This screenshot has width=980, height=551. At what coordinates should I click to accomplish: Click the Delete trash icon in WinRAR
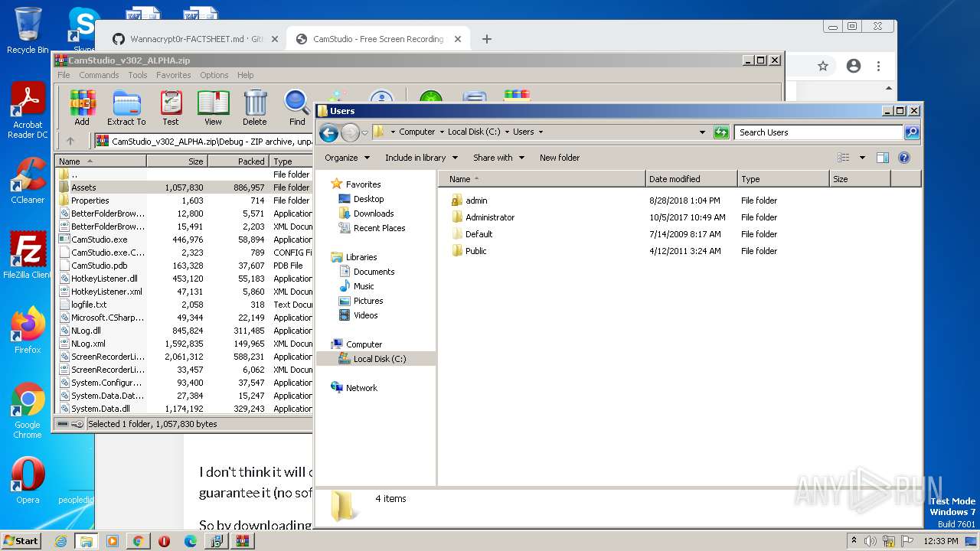tap(255, 107)
